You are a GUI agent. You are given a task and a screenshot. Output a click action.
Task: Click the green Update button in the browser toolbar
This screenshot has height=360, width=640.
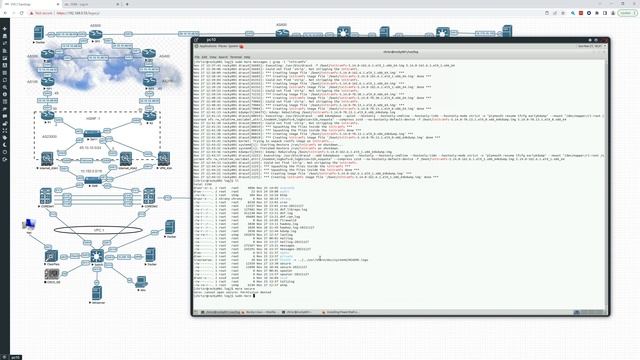(627, 13)
